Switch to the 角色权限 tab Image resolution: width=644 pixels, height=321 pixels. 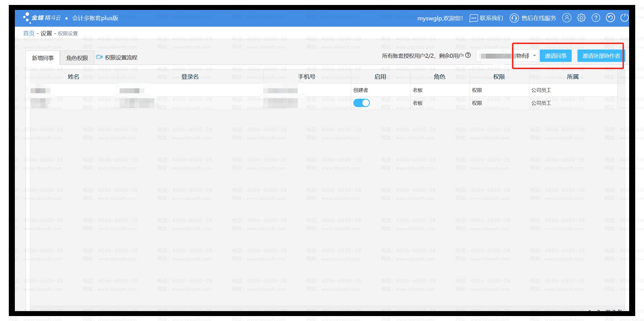[77, 58]
